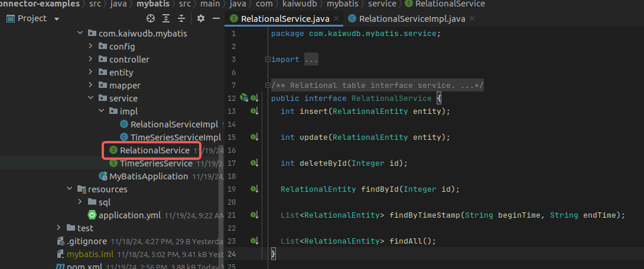644x269 pixels.
Task: Click the implemented-method gutter icon on line 23
Action: (x=254, y=241)
